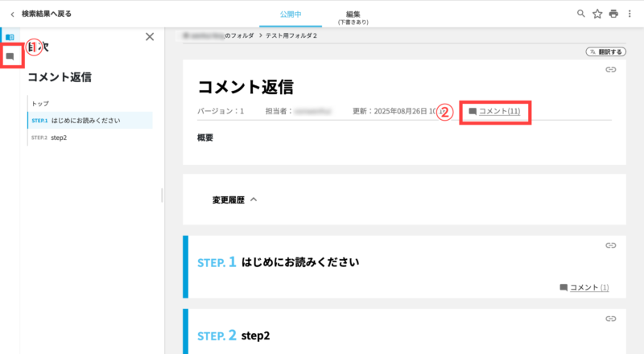
Task: Click the search magnifier icon
Action: click(x=581, y=14)
